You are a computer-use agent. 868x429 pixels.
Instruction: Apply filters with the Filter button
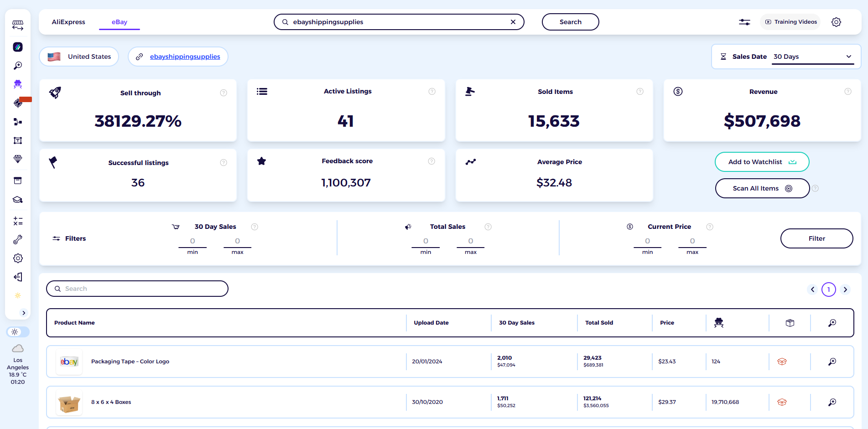pyautogui.click(x=817, y=238)
